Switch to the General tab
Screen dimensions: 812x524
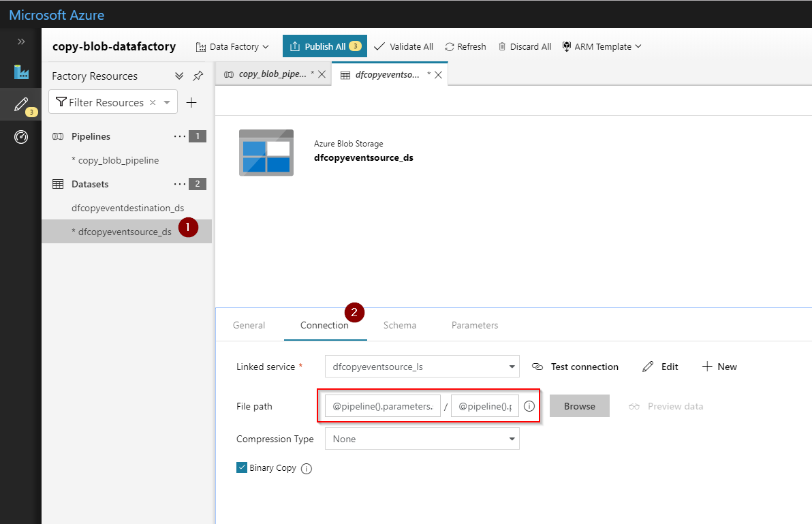(x=249, y=325)
